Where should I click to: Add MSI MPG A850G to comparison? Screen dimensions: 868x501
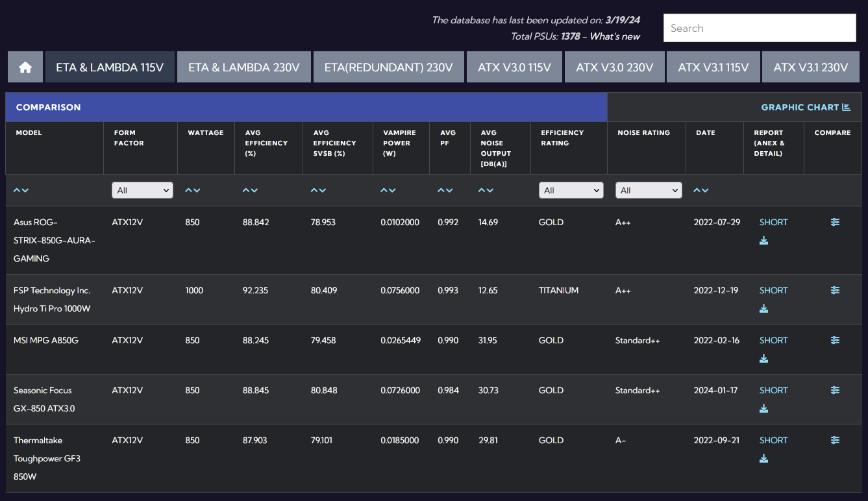835,340
